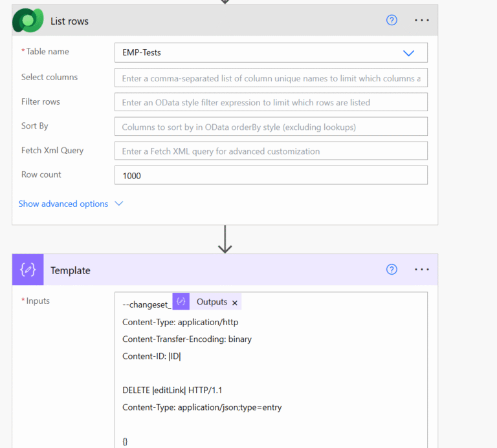Remove the Outputs dynamic content token

coord(234,303)
